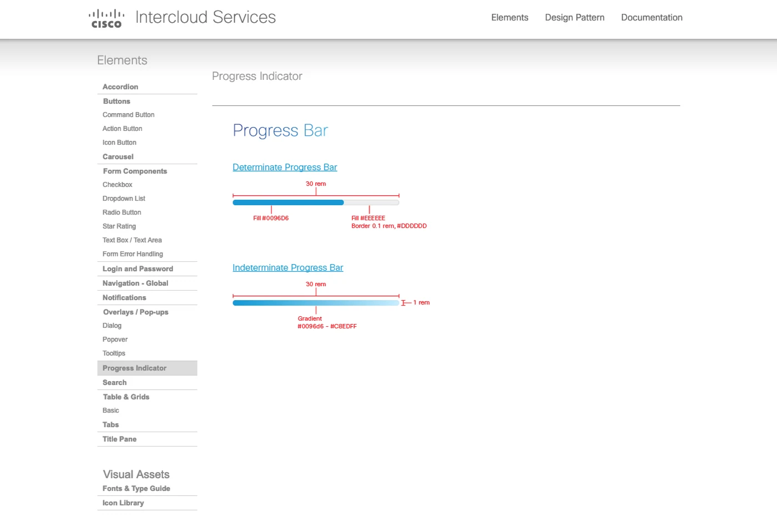Open the Tabs sidebar entry
777x532 pixels.
pos(110,425)
